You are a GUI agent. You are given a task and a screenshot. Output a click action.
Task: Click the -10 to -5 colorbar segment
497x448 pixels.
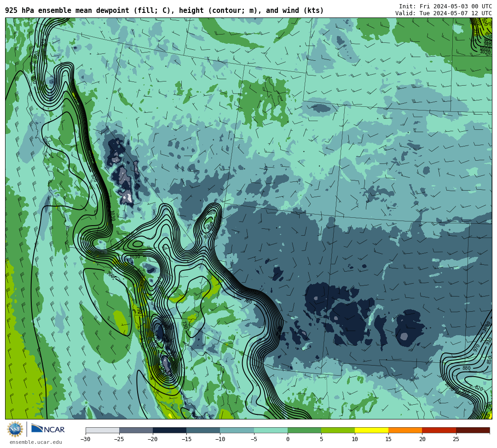point(237,430)
